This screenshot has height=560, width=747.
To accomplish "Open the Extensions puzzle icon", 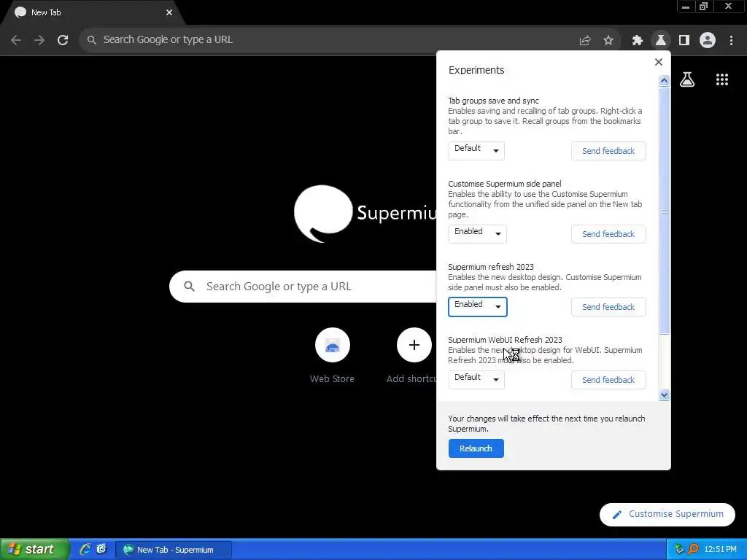I will click(x=637, y=41).
